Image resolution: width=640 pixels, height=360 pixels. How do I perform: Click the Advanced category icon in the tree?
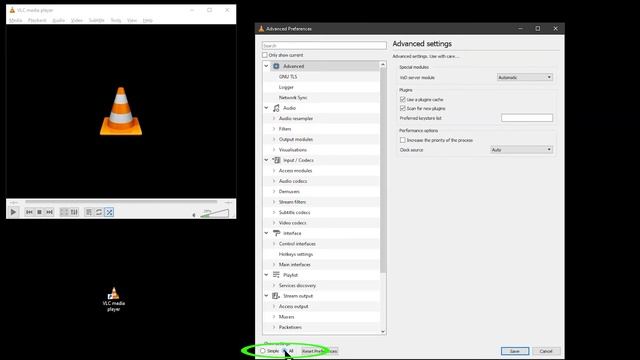pos(276,66)
